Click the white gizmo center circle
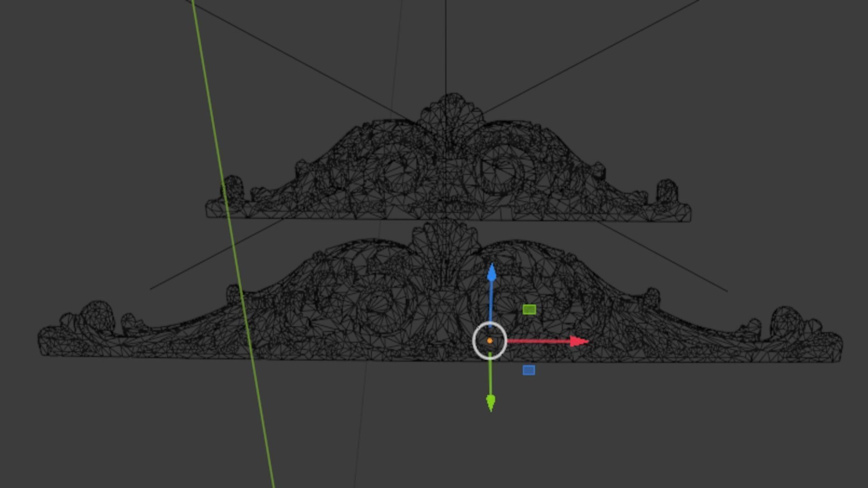Image resolution: width=868 pixels, height=488 pixels. point(490,341)
